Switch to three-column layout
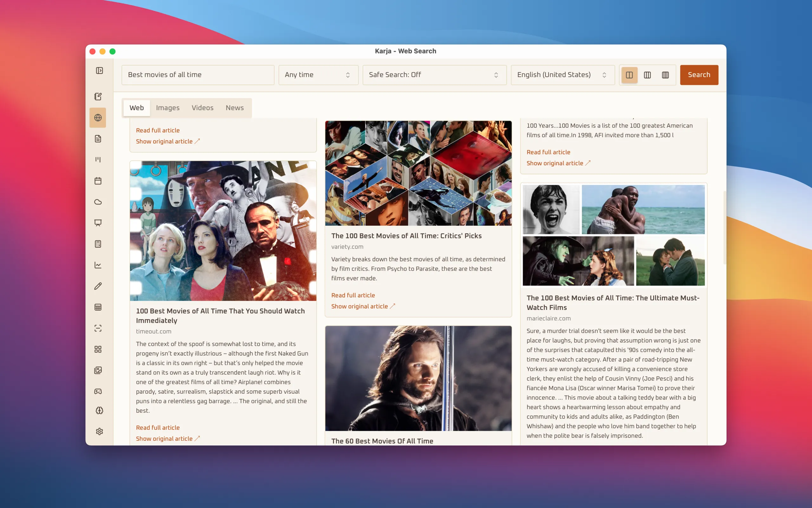812x508 pixels. [647, 75]
